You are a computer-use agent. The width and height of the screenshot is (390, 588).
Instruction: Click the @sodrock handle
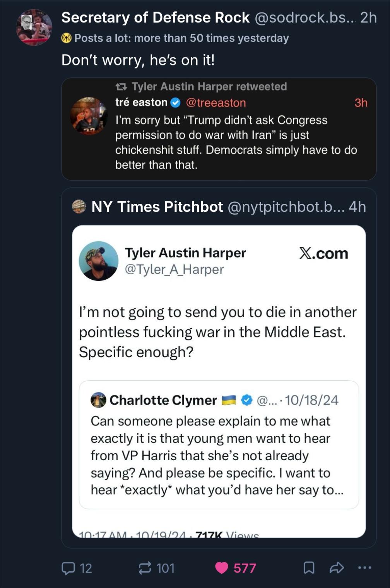pyautogui.click(x=306, y=17)
